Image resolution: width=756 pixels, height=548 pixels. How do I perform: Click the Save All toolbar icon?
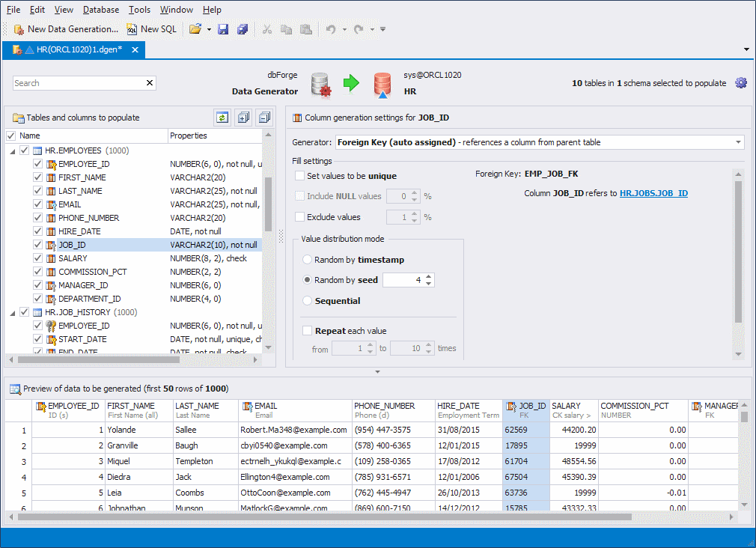(241, 28)
